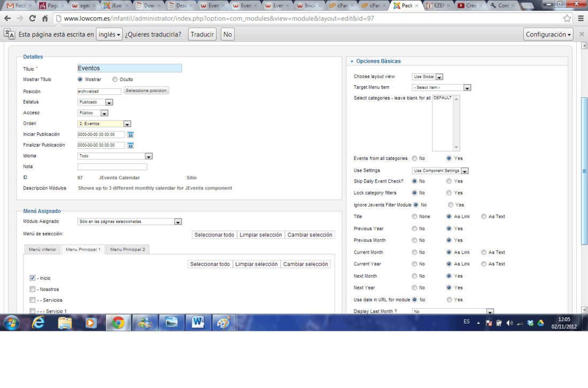The width and height of the screenshot is (588, 388).
Task: Open Windows Live Messenger in taskbar
Action: (x=145, y=323)
